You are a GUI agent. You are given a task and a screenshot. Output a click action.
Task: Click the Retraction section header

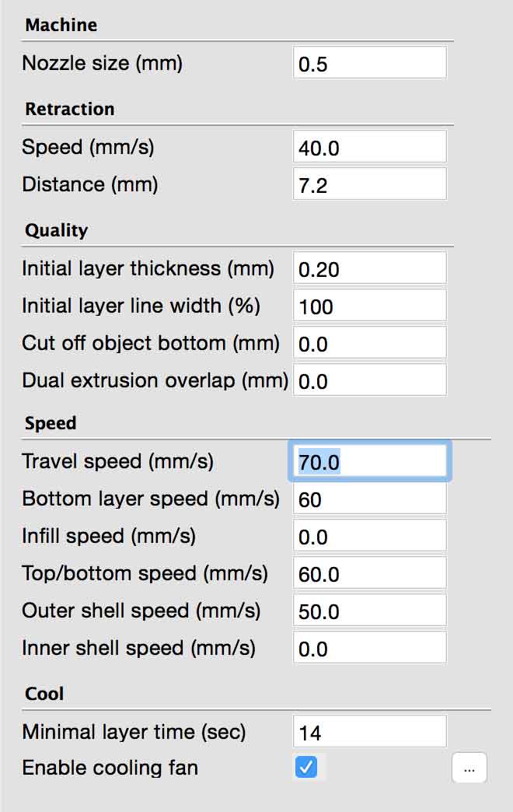pyautogui.click(x=70, y=109)
